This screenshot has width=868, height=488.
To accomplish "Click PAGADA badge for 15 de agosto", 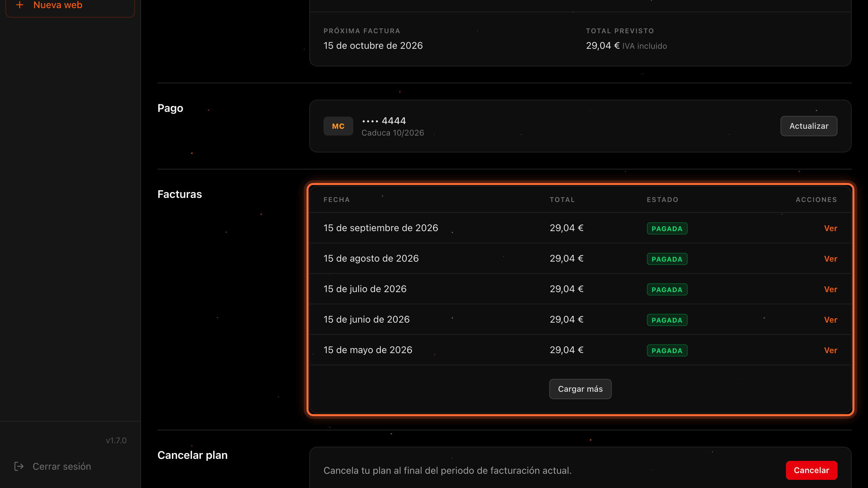I will (x=667, y=259).
